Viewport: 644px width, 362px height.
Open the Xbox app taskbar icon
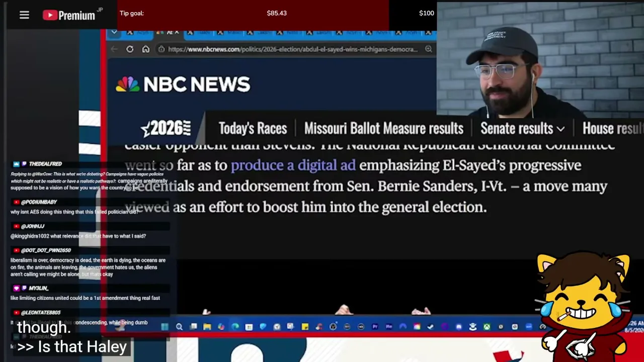(x=487, y=327)
